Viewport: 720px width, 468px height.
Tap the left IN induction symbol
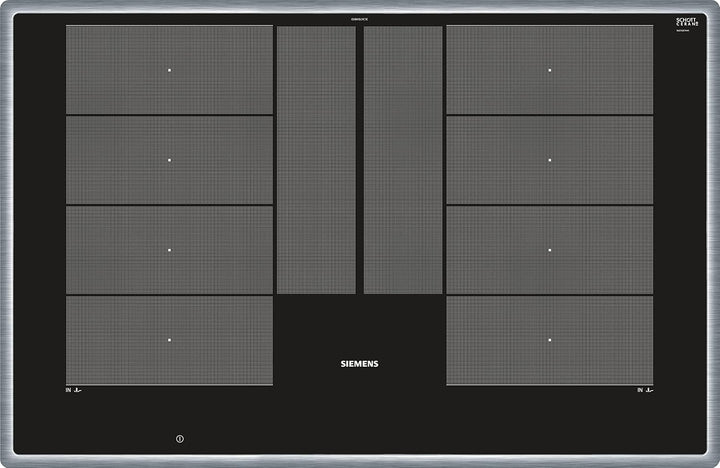[73, 390]
